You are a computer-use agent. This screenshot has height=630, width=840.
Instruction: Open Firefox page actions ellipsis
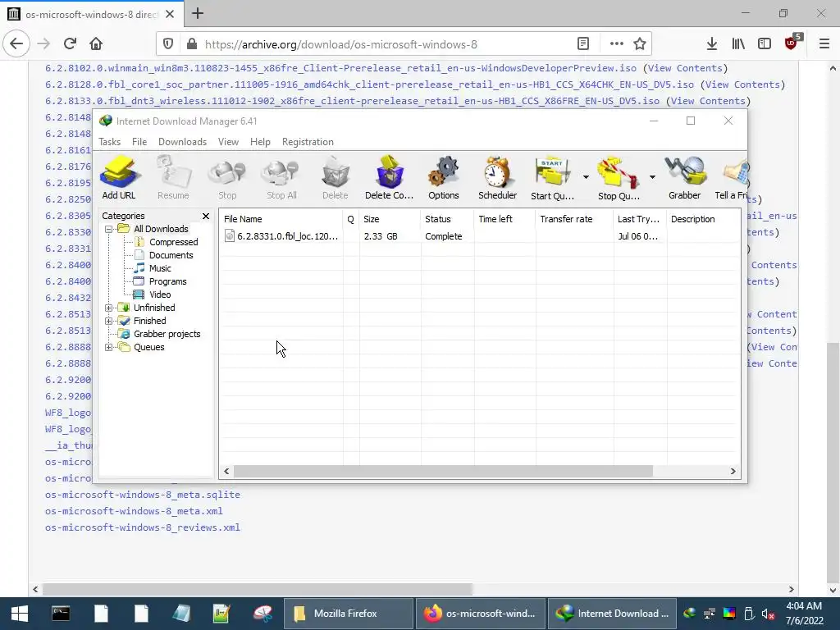(x=617, y=44)
